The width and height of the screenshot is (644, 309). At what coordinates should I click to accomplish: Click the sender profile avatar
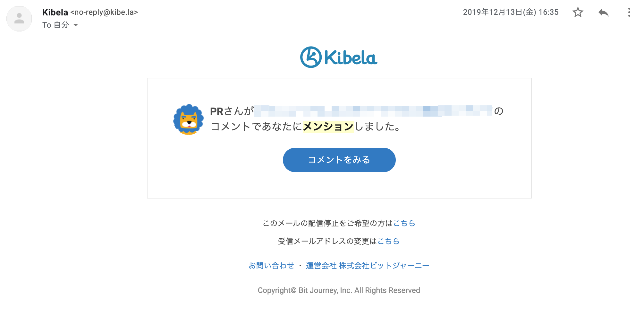coord(19,19)
